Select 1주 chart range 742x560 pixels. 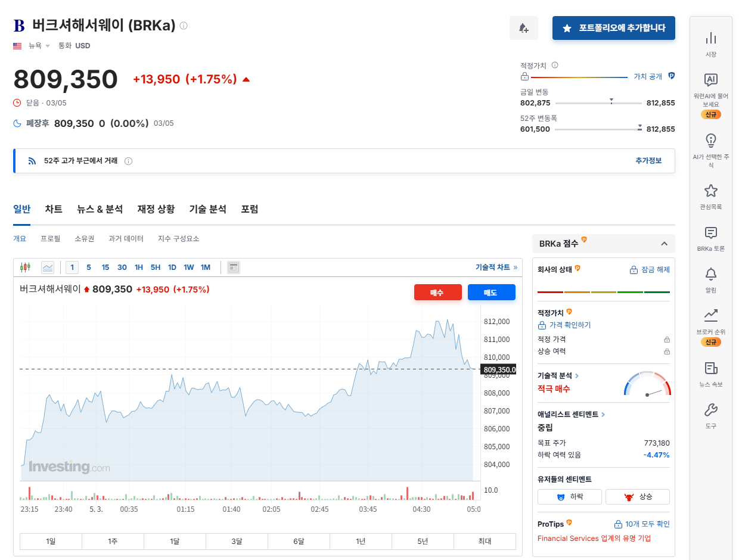point(113,542)
